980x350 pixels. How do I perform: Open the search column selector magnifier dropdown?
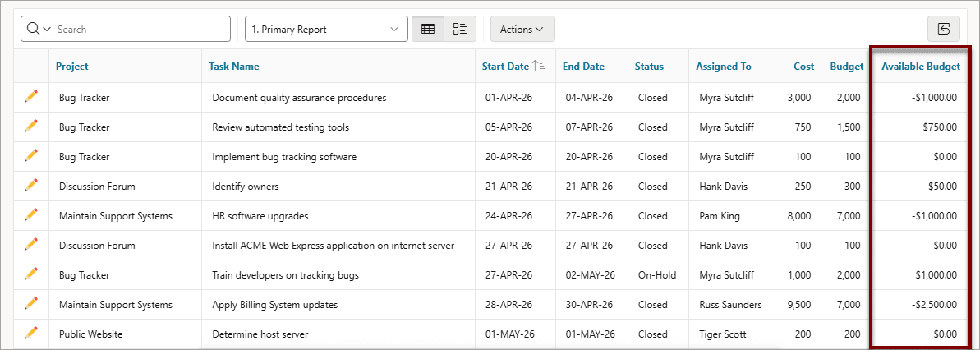tap(38, 30)
